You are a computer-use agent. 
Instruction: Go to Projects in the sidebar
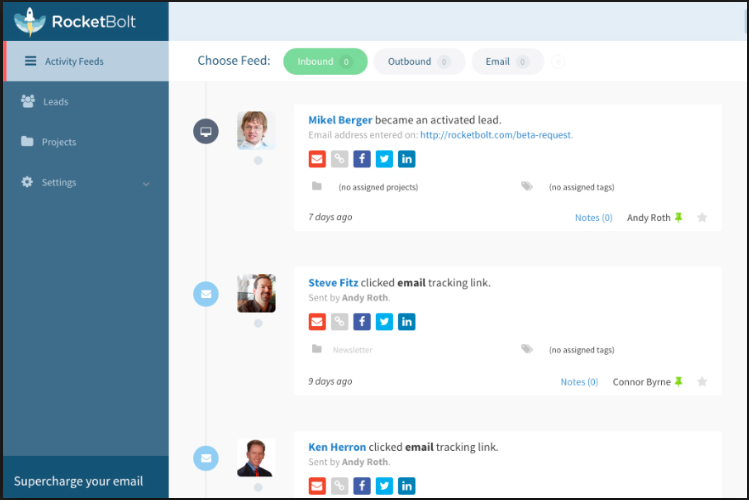tap(59, 142)
